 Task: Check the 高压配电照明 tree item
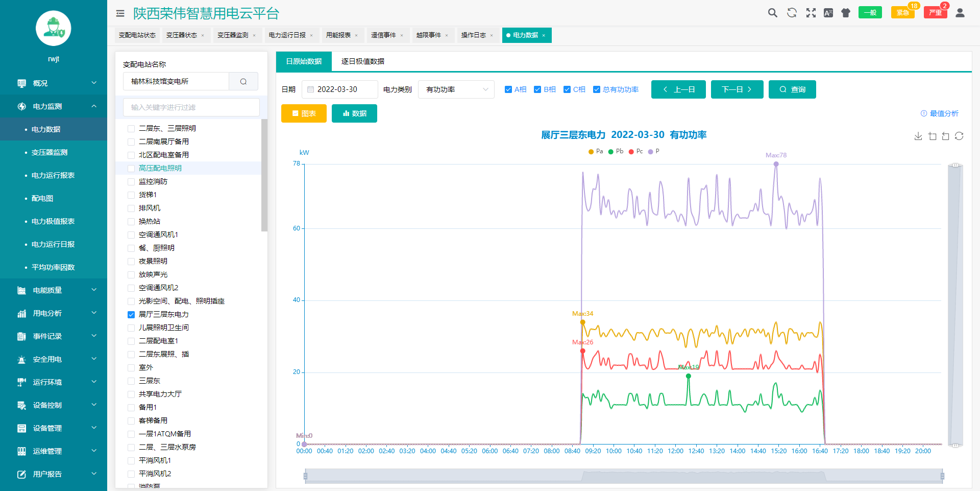[131, 168]
